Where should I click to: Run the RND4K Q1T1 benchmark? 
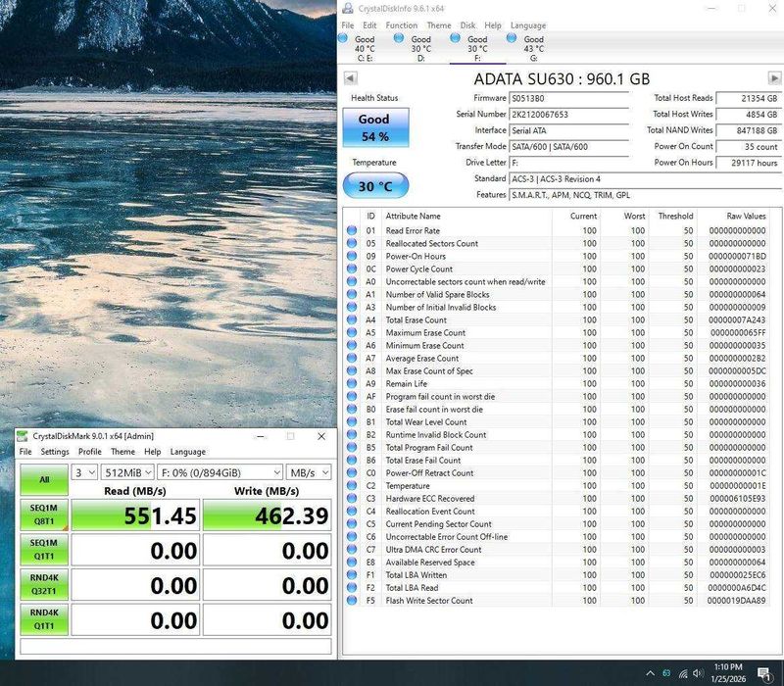[44, 619]
